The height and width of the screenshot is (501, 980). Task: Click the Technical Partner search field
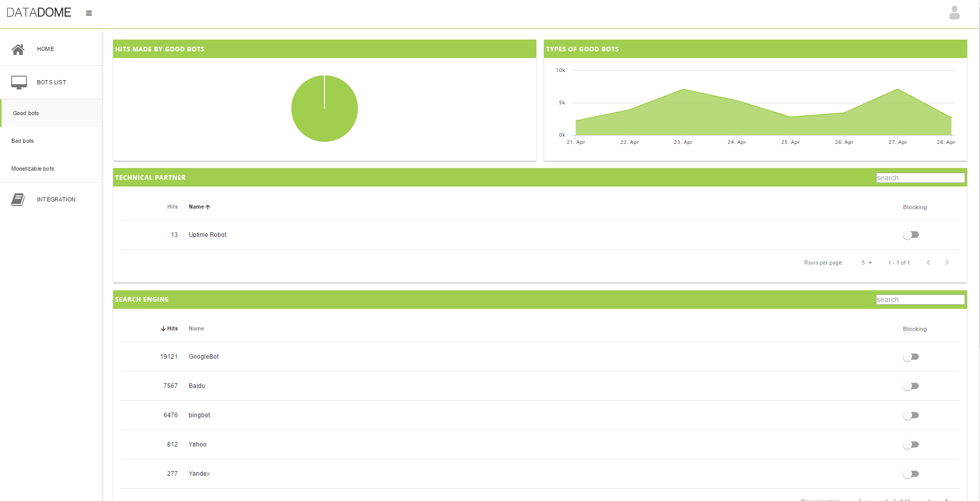pos(920,178)
